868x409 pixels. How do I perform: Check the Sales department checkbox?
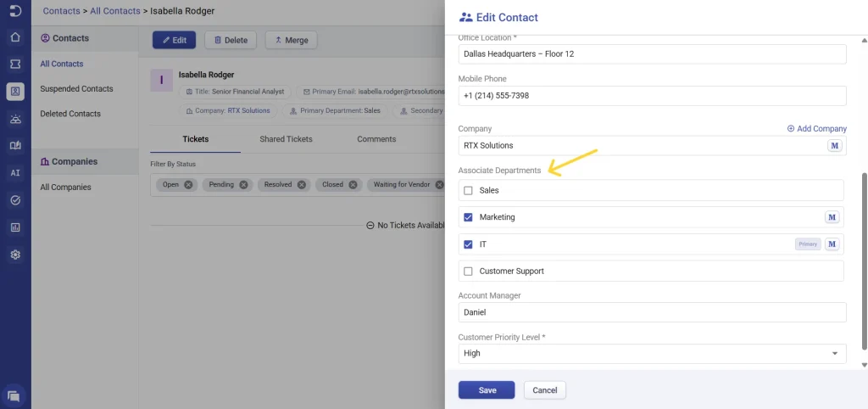tap(468, 191)
